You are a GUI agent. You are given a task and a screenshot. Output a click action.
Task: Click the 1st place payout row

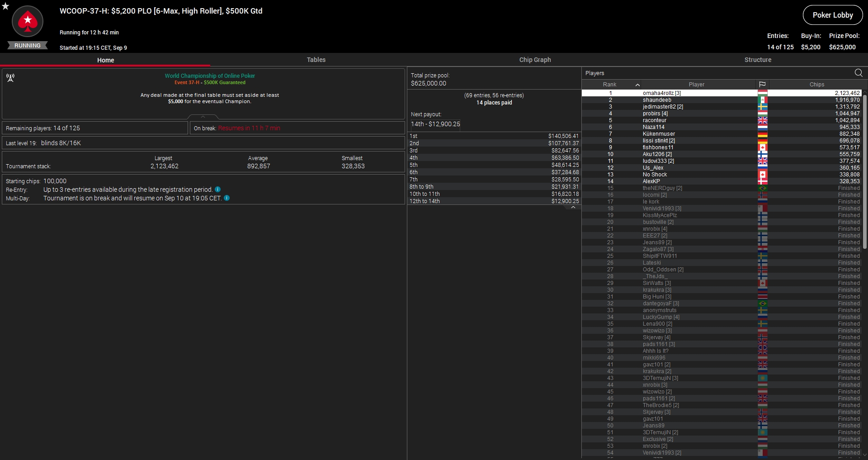[x=494, y=136]
